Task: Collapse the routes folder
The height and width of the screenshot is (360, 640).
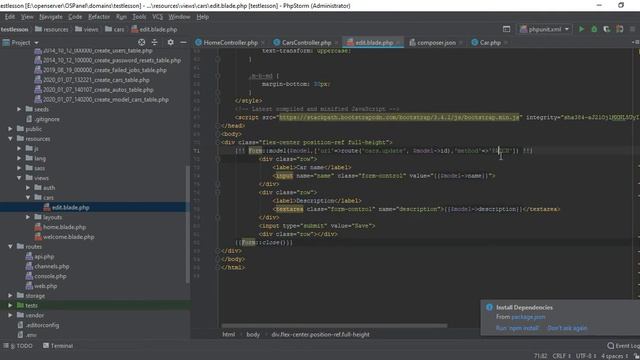Action: (x=10, y=247)
